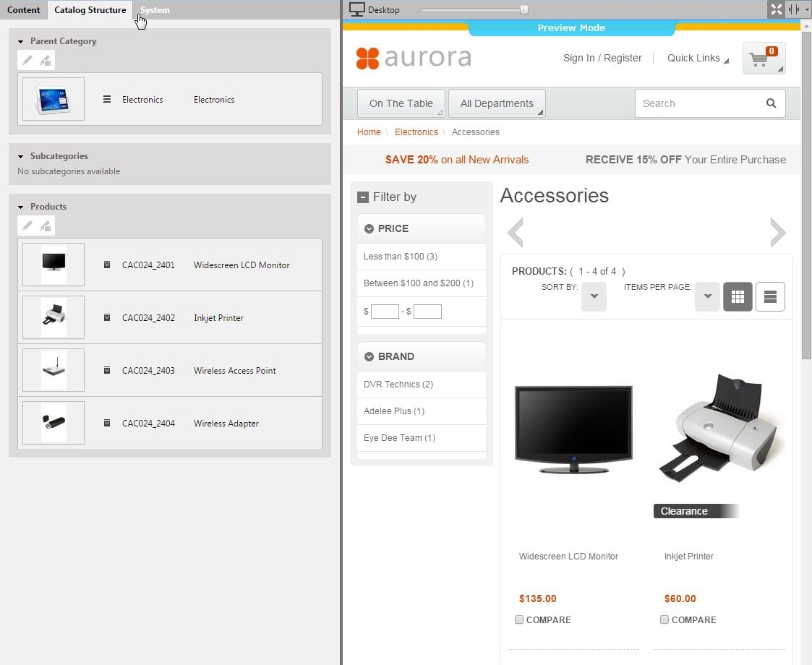This screenshot has height=665, width=812.
Task: Click the fullscreen preview icon
Action: click(777, 9)
